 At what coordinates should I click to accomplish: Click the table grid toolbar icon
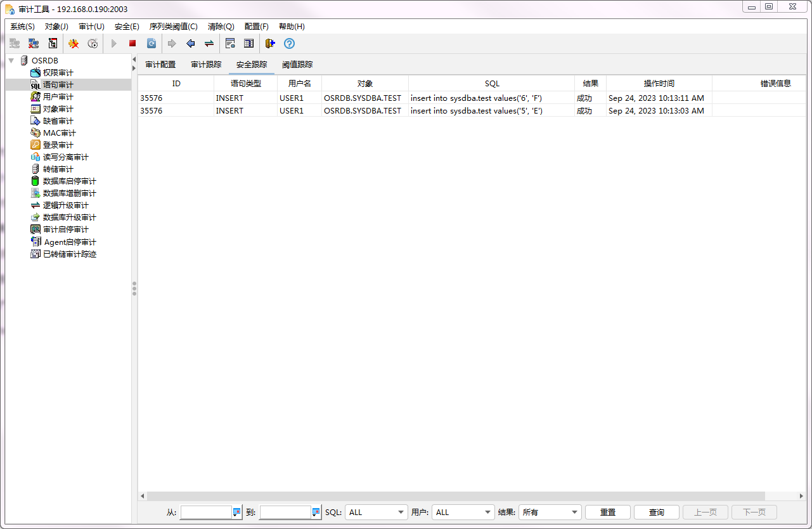tap(248, 44)
